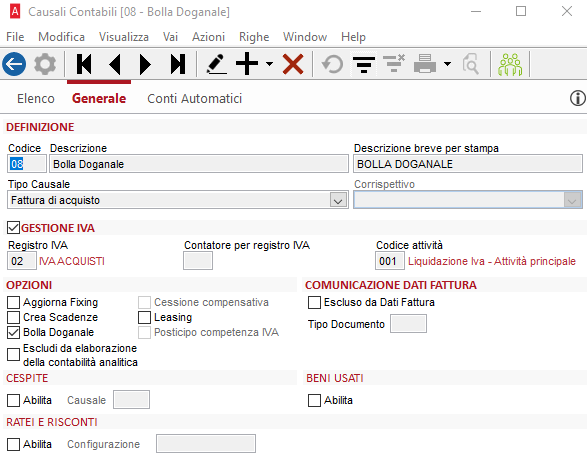The image size is (587, 458).
Task: Click the info icon at right
Action: tap(578, 98)
